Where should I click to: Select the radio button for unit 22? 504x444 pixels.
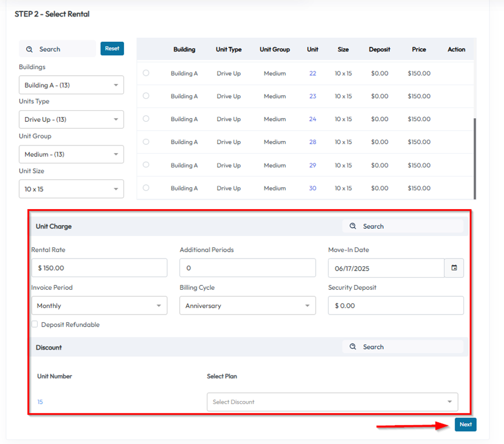(x=146, y=73)
